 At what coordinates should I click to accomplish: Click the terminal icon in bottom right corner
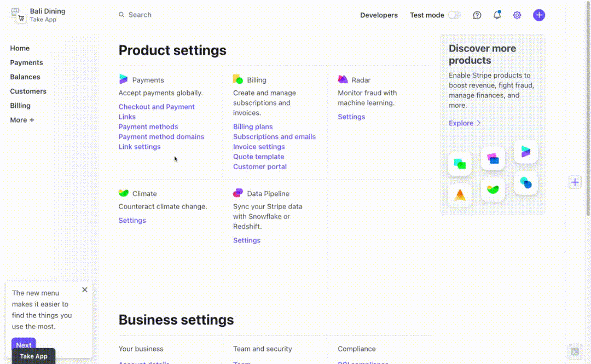pos(575,351)
